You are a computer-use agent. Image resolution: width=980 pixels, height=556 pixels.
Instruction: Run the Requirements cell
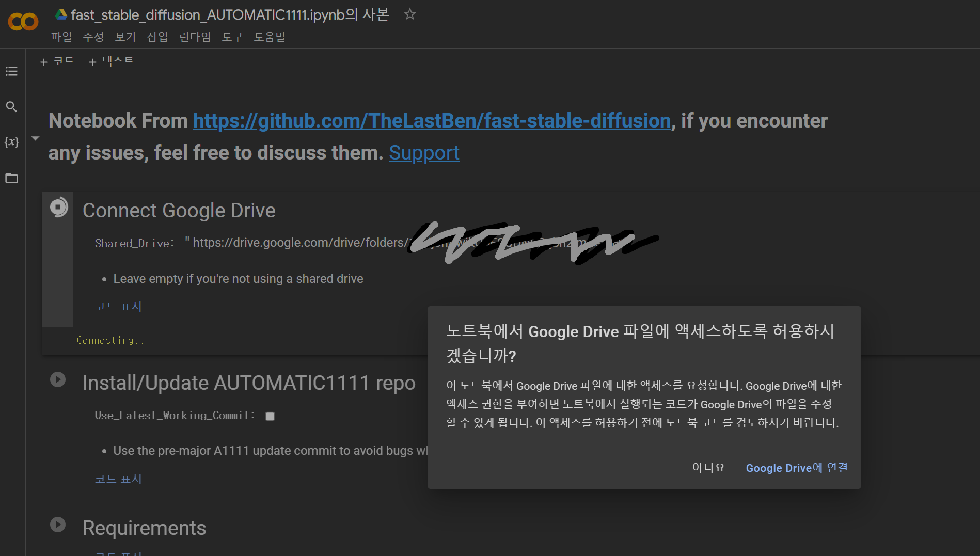point(58,525)
